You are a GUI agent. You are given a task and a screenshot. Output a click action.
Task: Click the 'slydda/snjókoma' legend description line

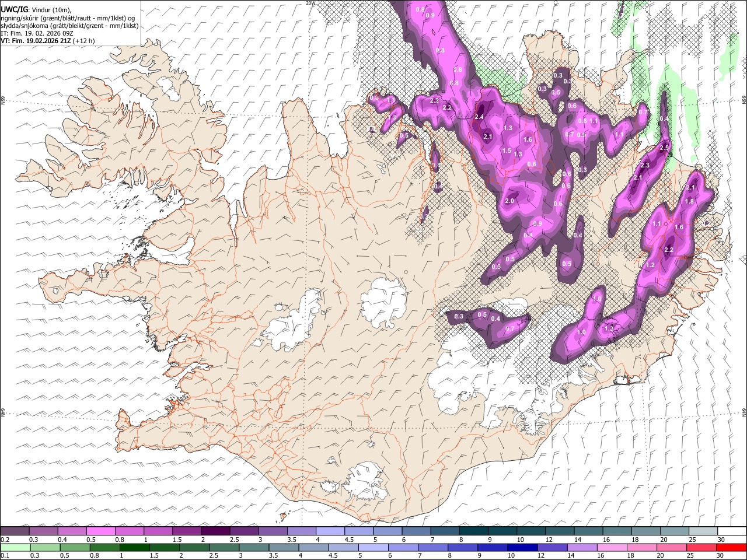point(69,26)
